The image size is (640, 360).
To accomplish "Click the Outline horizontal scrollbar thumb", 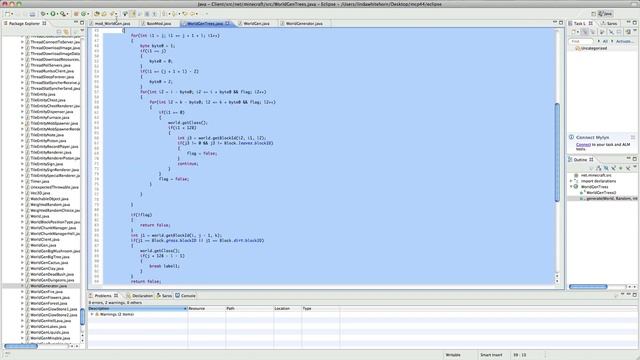I will pos(588,287).
